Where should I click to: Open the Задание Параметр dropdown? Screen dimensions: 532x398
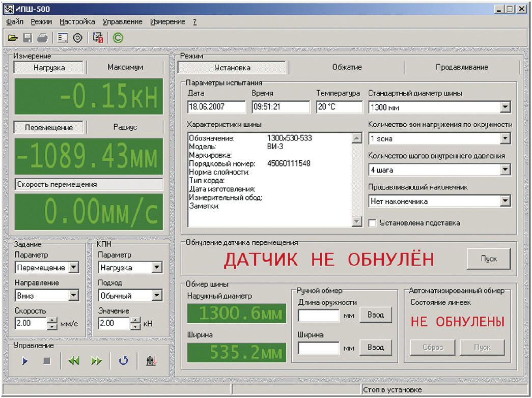pyautogui.click(x=74, y=267)
